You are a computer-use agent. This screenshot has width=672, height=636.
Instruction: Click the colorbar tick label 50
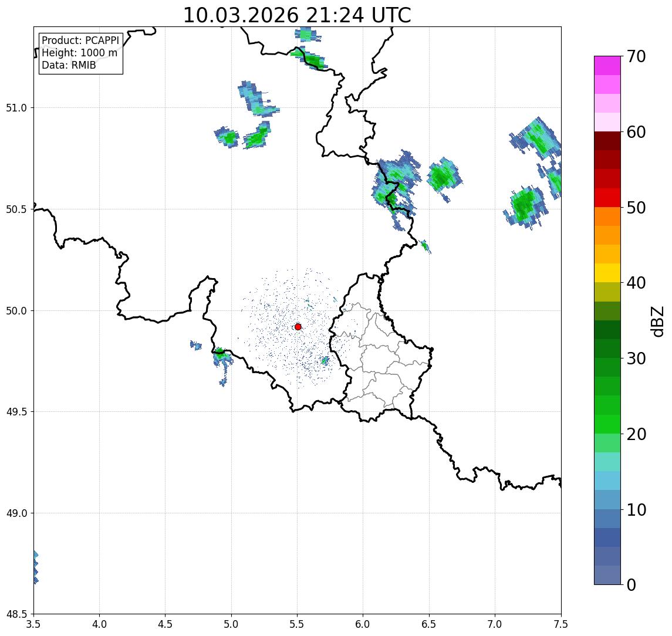coord(636,208)
